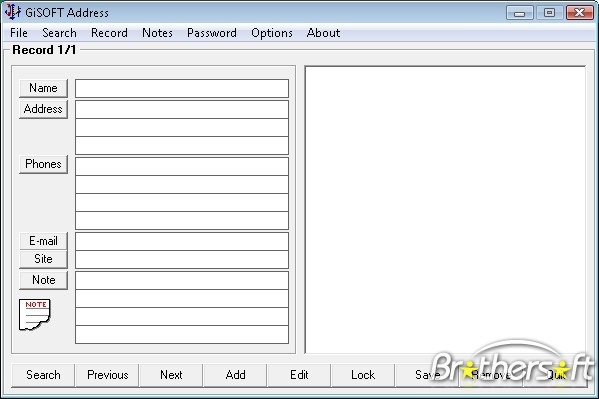This screenshot has width=599, height=399.
Task: Click the Remove button
Action: coord(491,375)
